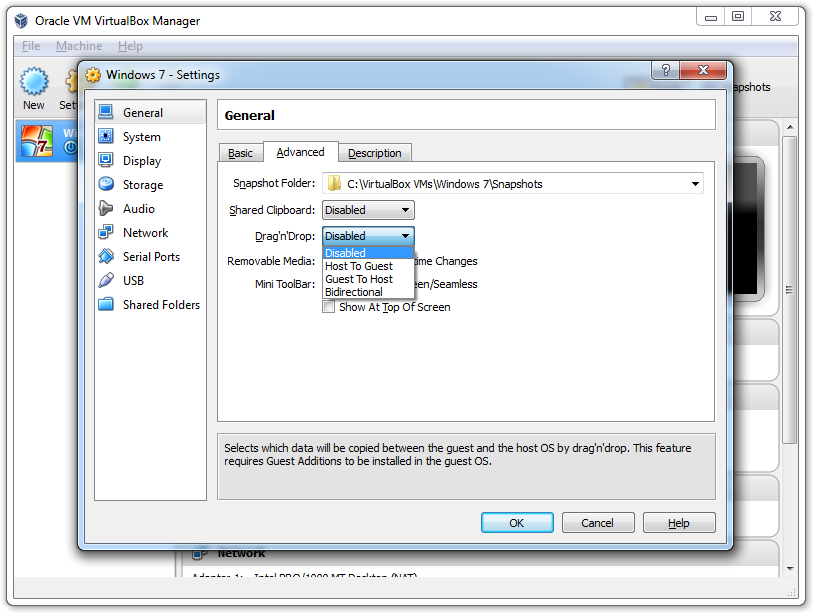Image resolution: width=814 pixels, height=614 pixels.
Task: Click the New virtual machine toolbar icon
Action: 34,88
